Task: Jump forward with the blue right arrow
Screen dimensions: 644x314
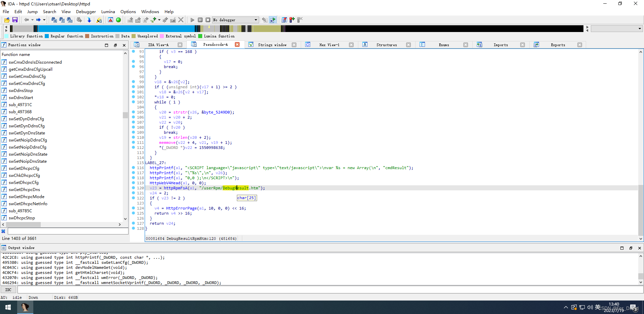Action: coord(38,20)
